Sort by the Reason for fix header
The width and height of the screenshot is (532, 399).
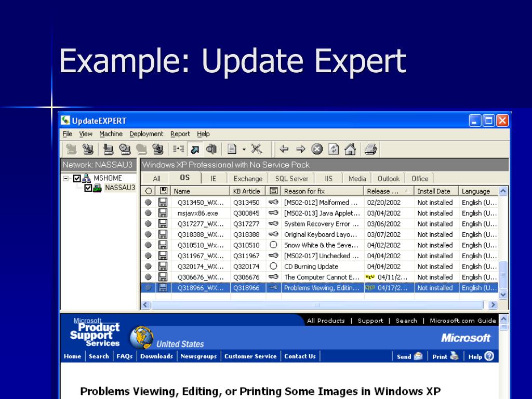click(x=323, y=191)
